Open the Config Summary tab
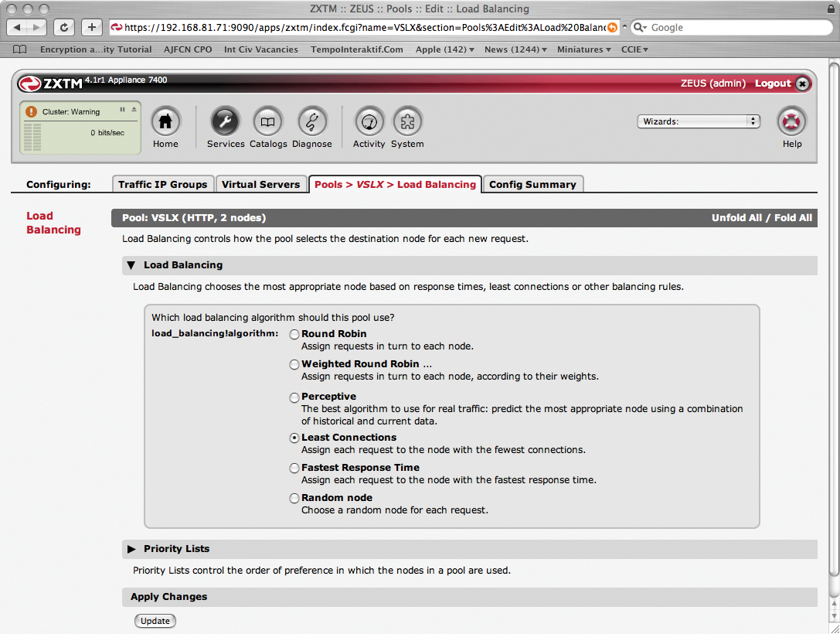 coord(532,184)
